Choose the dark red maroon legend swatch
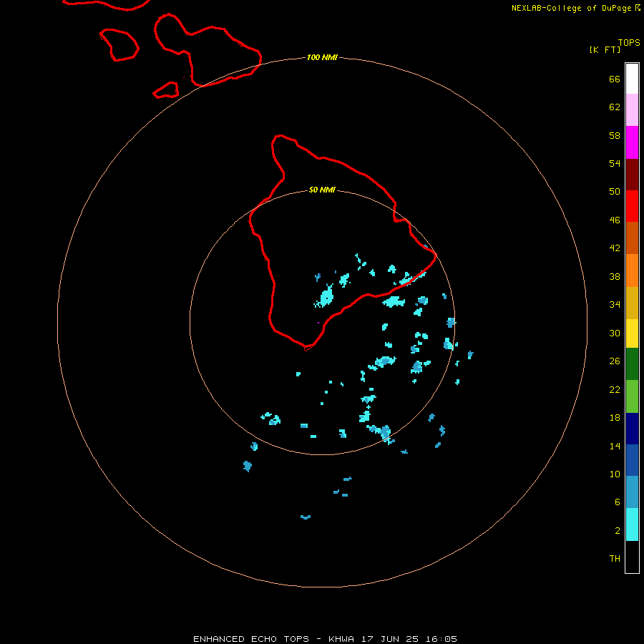The width and height of the screenshot is (644, 644). [632, 175]
